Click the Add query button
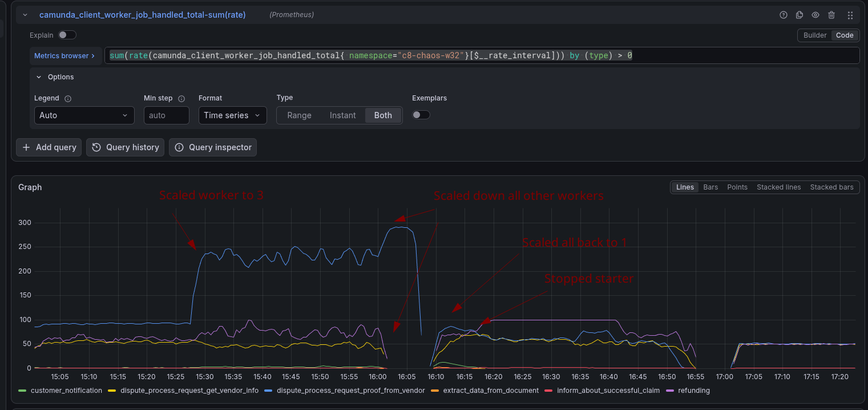 point(49,147)
